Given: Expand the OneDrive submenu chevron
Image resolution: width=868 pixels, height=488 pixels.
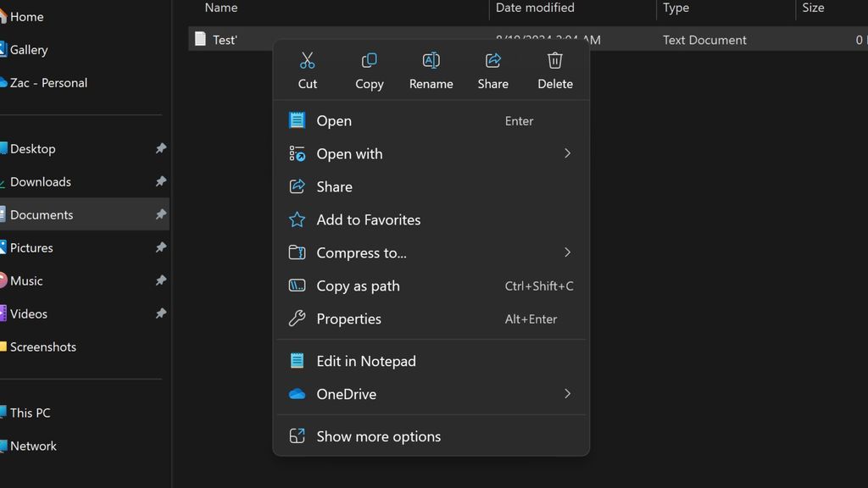Looking at the screenshot, I should (x=567, y=393).
